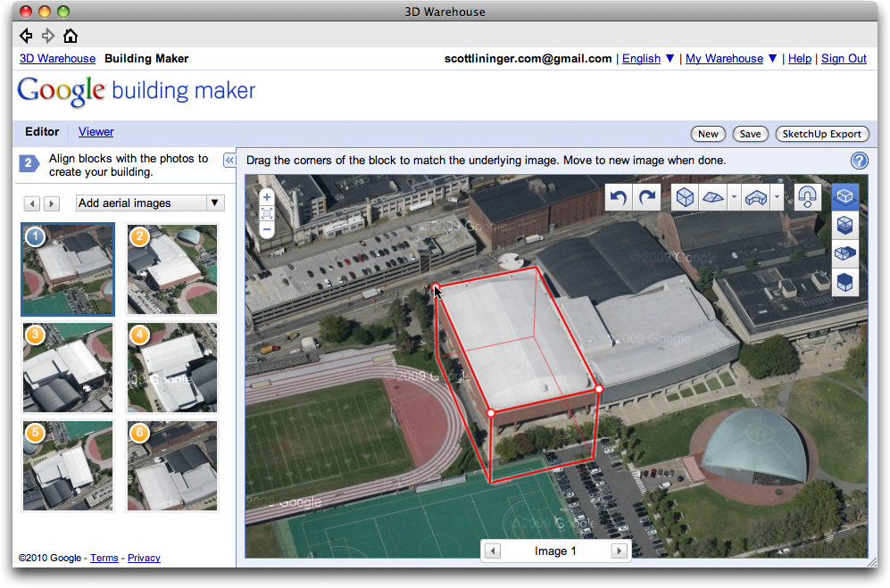Select the Editor tab
Image resolution: width=890 pixels, height=588 pixels.
tap(42, 132)
